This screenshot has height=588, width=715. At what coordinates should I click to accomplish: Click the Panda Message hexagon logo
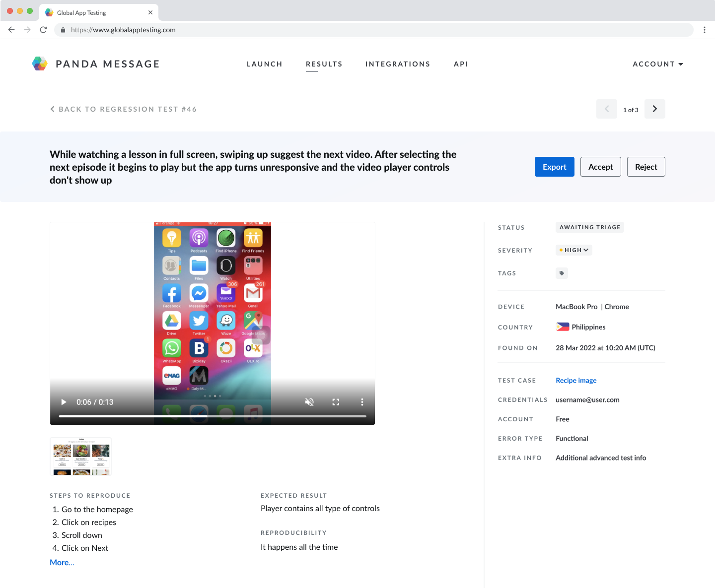pyautogui.click(x=40, y=64)
